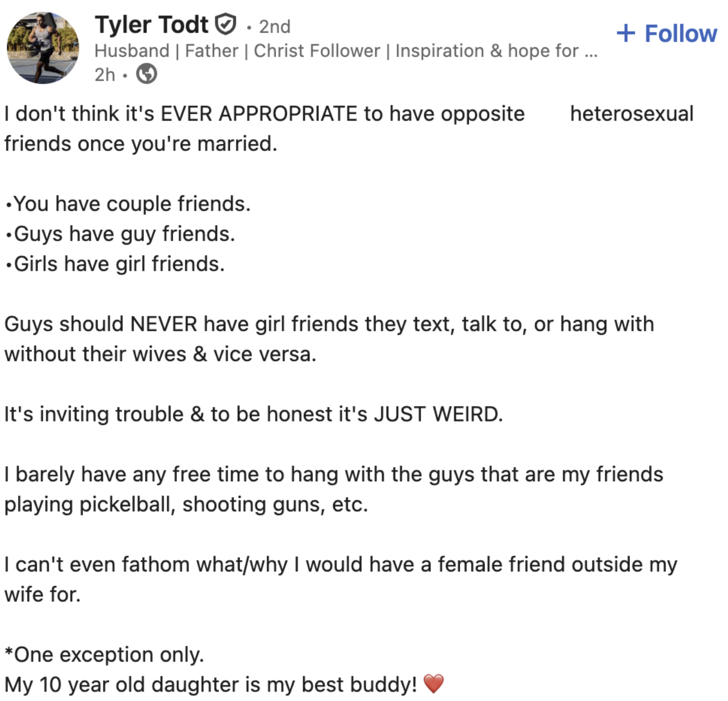Click the red heart emoji
Viewport: 728px width, 701px height.
(x=433, y=684)
